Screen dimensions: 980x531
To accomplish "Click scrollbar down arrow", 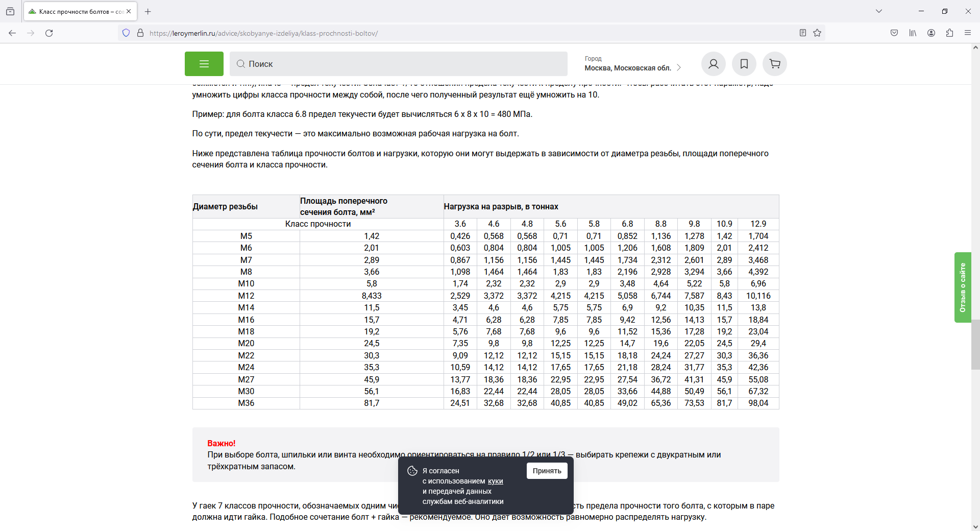I will (975, 526).
